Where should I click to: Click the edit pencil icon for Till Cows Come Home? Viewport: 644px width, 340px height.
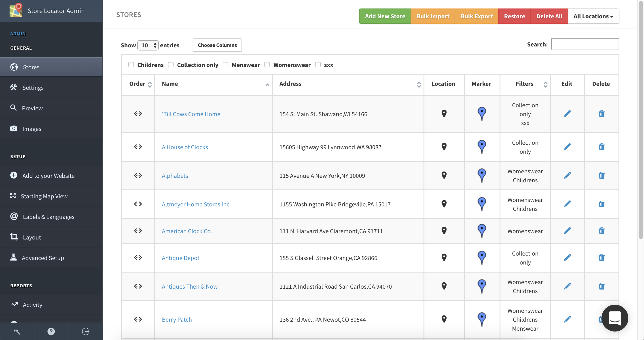click(x=567, y=113)
